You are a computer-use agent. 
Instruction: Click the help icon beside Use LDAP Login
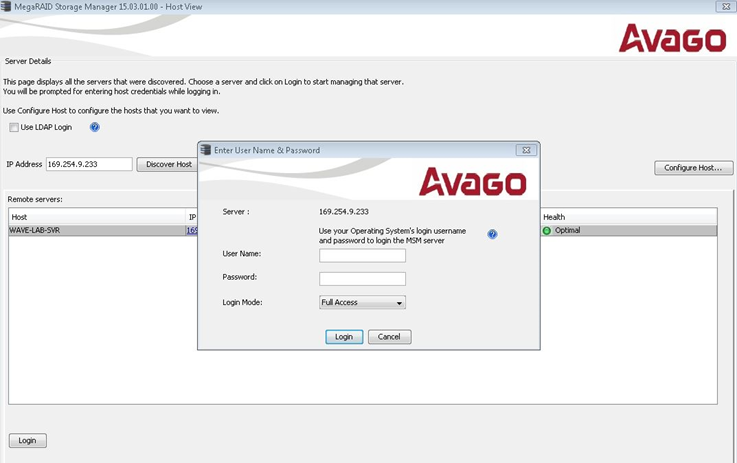[94, 127]
